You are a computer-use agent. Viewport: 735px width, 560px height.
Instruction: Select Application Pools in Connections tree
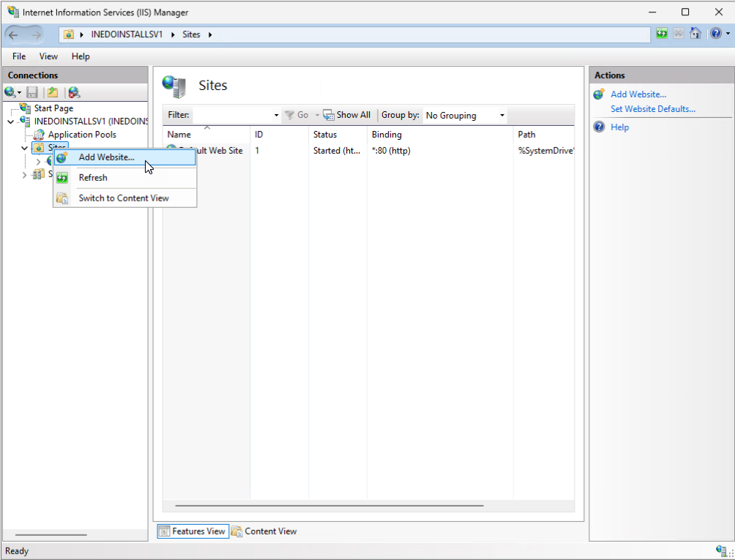tap(82, 135)
